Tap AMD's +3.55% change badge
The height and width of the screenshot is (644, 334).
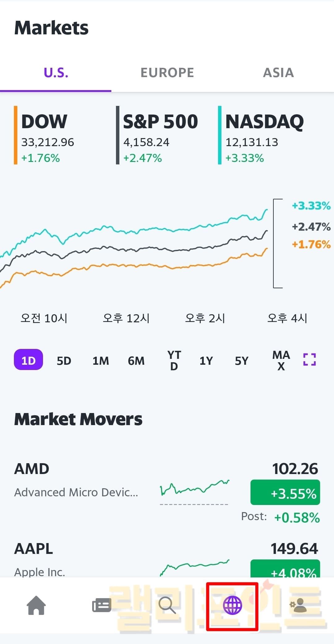[285, 493]
